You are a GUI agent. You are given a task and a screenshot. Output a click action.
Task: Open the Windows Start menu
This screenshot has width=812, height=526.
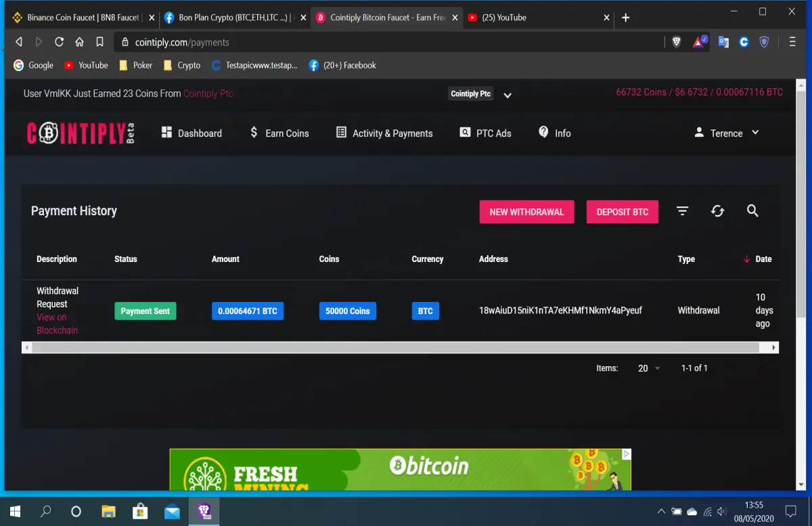point(14,511)
